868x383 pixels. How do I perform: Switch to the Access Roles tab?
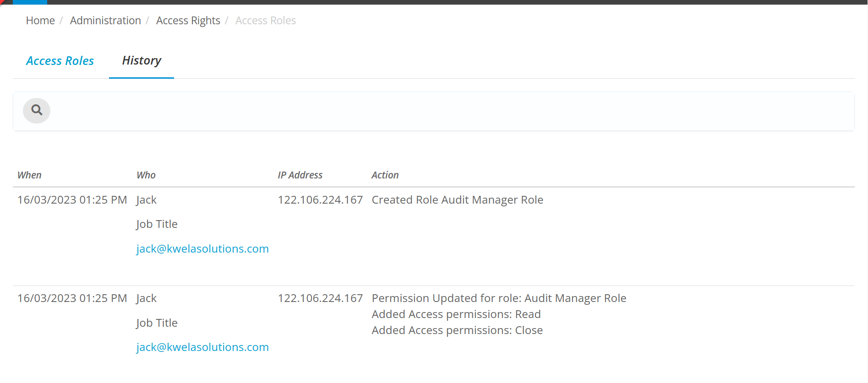pyautogui.click(x=60, y=61)
